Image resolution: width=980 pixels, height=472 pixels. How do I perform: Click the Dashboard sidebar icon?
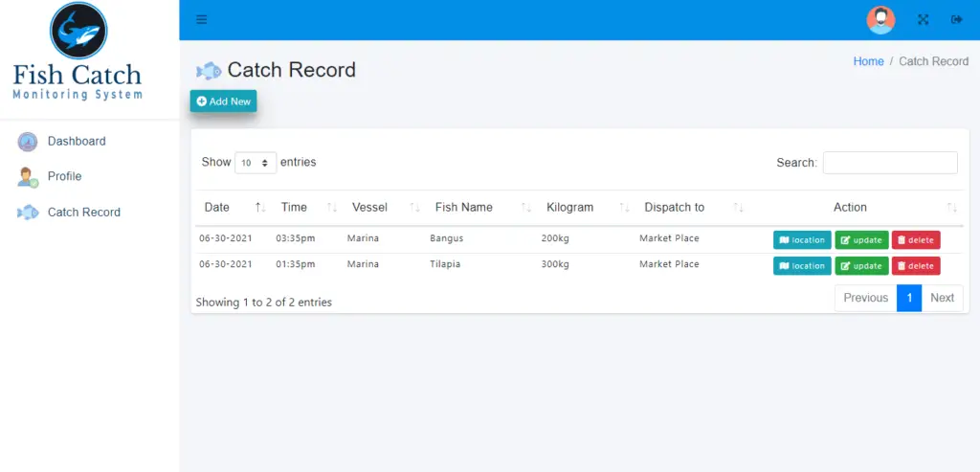(28, 142)
